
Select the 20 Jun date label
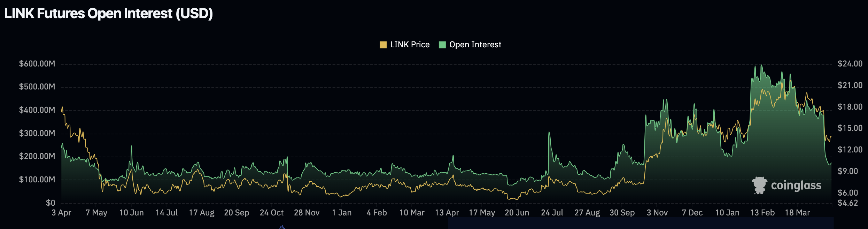tap(517, 213)
